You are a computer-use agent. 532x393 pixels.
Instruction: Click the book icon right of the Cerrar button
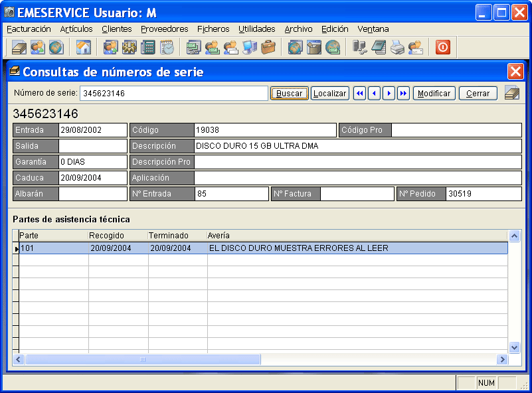511,93
